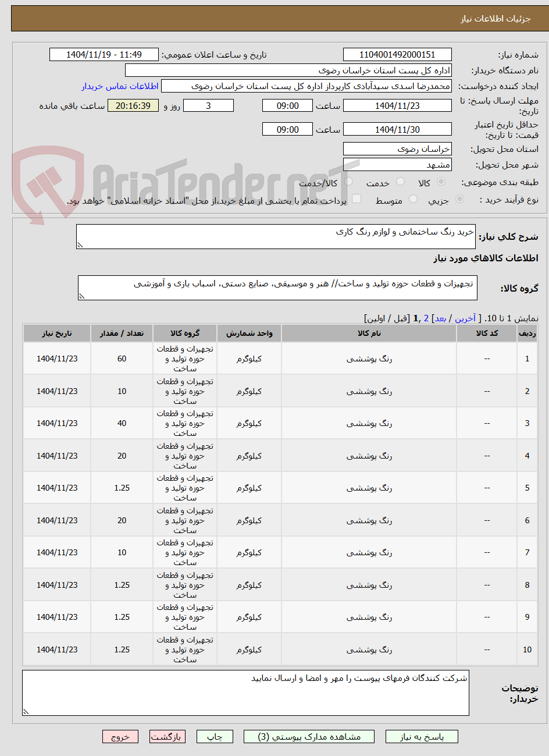Viewport: 549px width, 756px height.
Task: Click 'کیلوگرم' unit in row 4
Action: pos(249,456)
